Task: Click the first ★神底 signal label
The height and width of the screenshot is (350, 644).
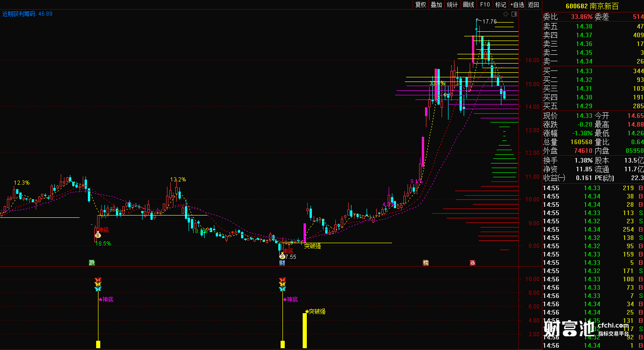Action: 106,299
